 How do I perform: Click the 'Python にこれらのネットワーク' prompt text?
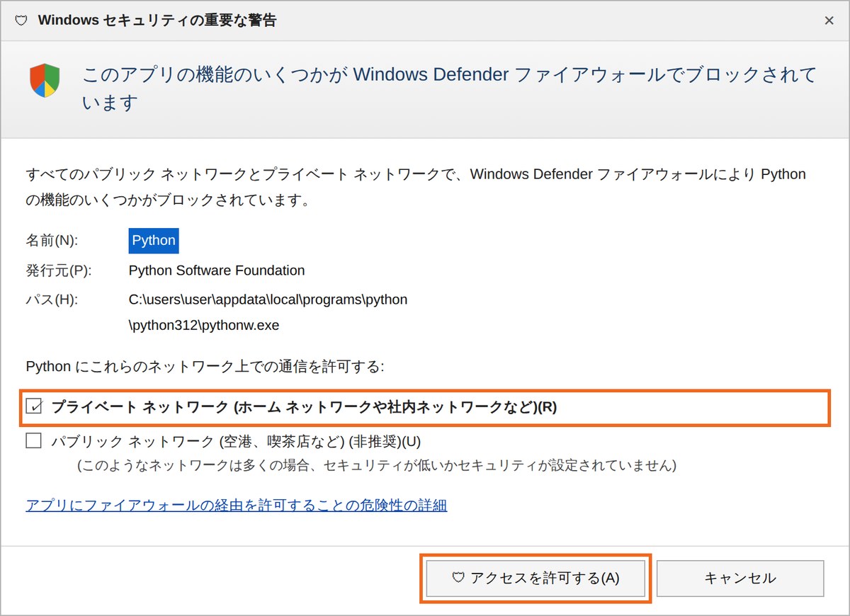pos(205,366)
